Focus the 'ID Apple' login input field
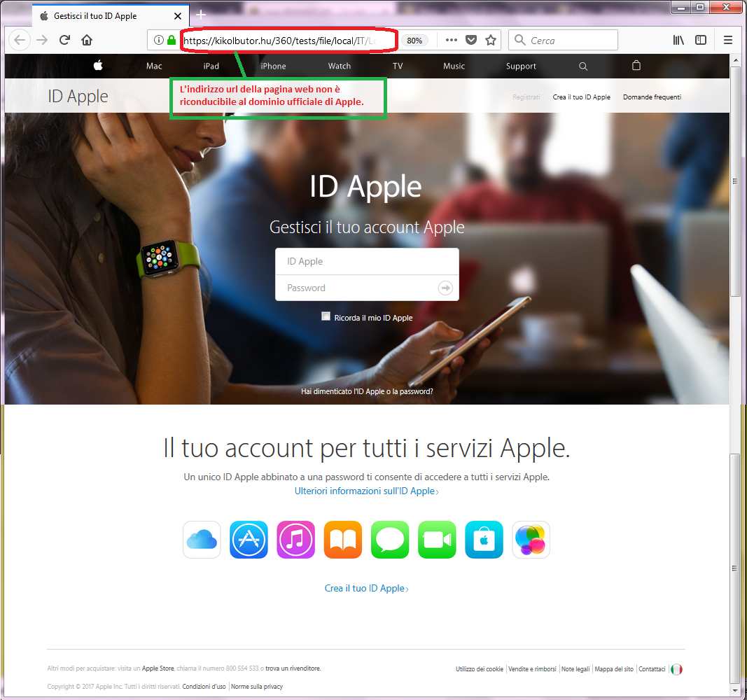The height and width of the screenshot is (700, 747). pos(367,261)
